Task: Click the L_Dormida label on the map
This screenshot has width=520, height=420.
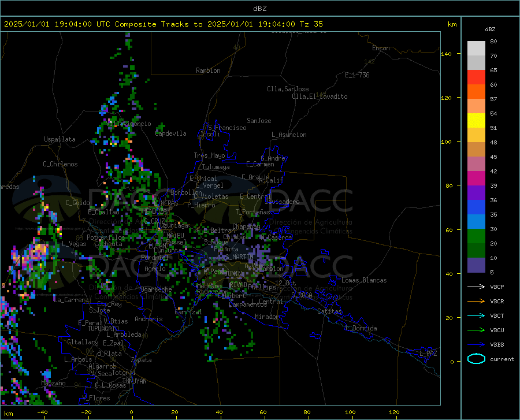Action: (361, 328)
